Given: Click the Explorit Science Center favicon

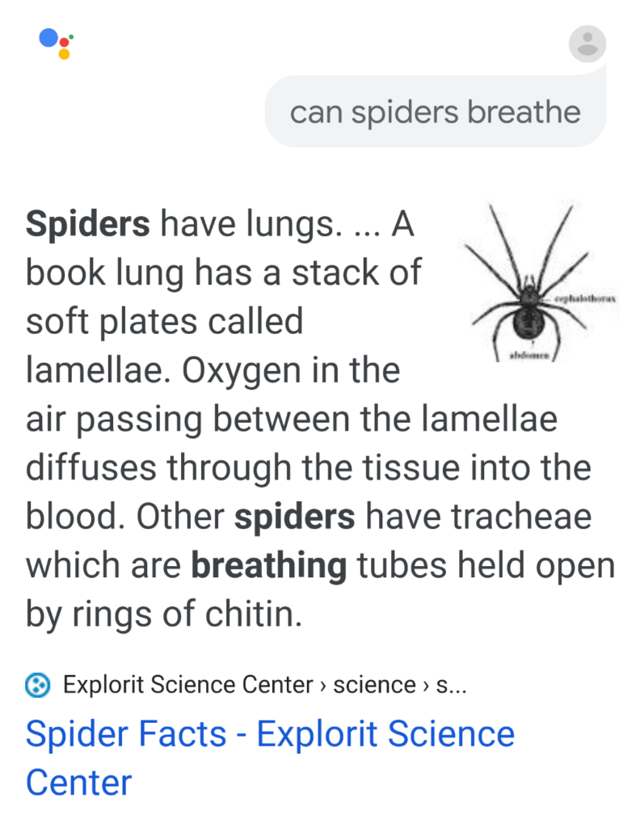Looking at the screenshot, I should 38,686.
